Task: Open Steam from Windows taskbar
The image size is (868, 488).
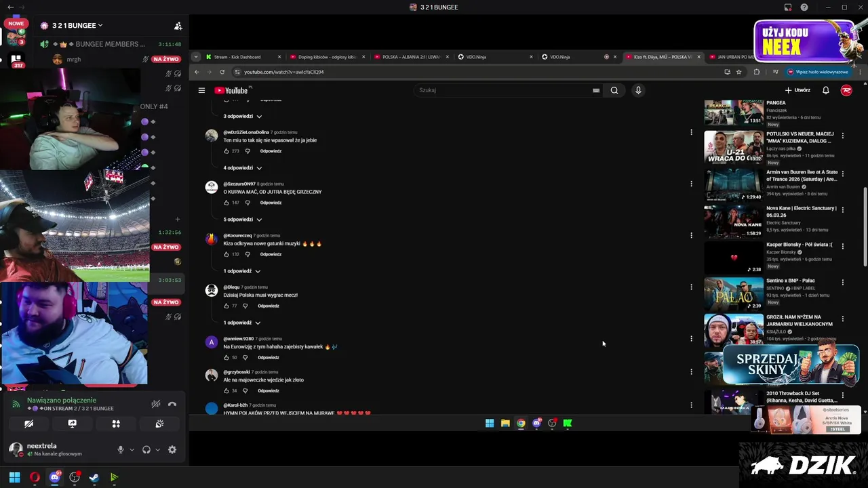Action: pyautogui.click(x=94, y=477)
